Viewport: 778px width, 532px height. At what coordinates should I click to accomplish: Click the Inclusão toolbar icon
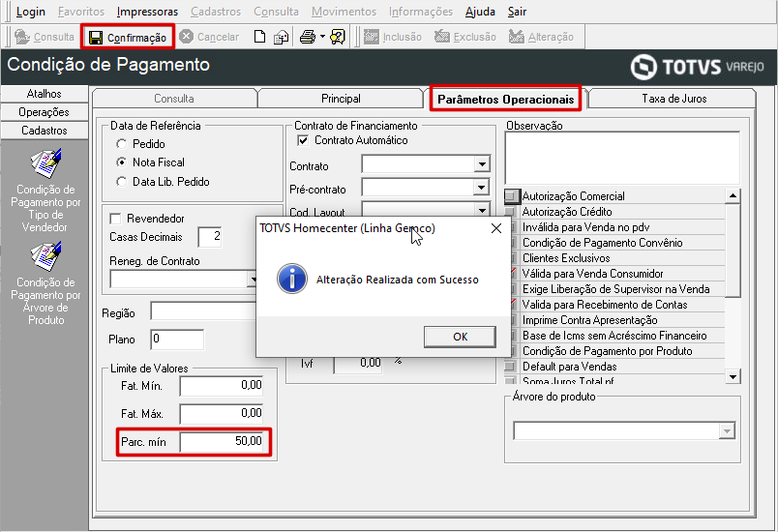(x=372, y=37)
